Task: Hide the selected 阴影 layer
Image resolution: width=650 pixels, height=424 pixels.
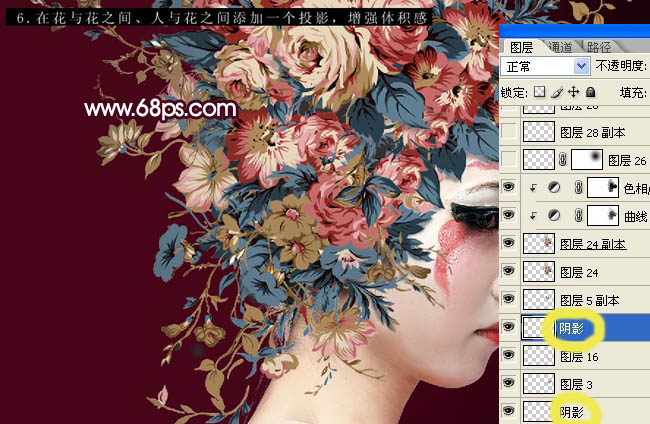Action: 509,327
